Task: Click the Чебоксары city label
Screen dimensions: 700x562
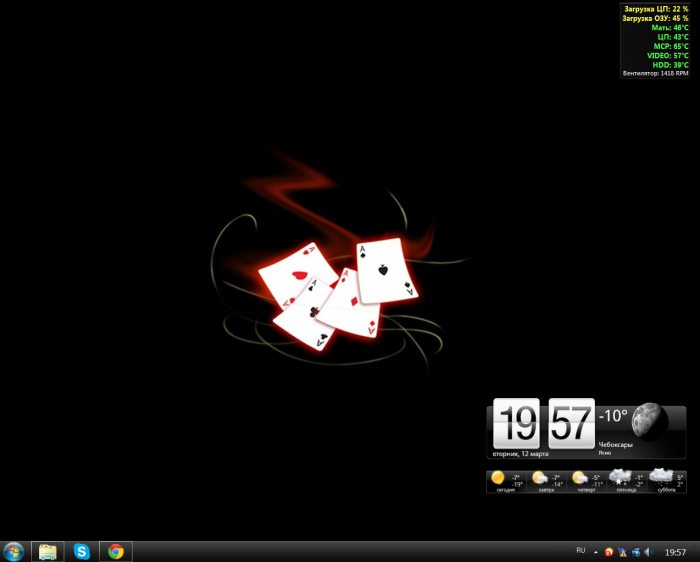Action: click(x=616, y=445)
